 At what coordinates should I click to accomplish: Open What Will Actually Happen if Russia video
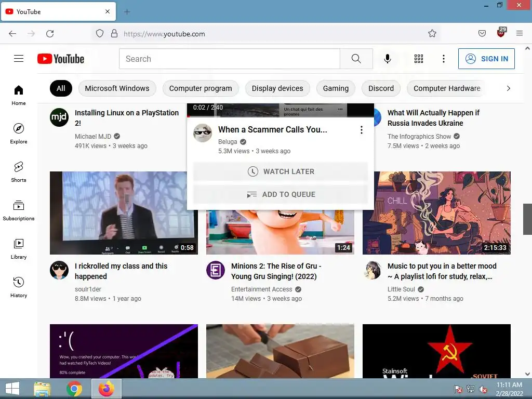[433, 118]
